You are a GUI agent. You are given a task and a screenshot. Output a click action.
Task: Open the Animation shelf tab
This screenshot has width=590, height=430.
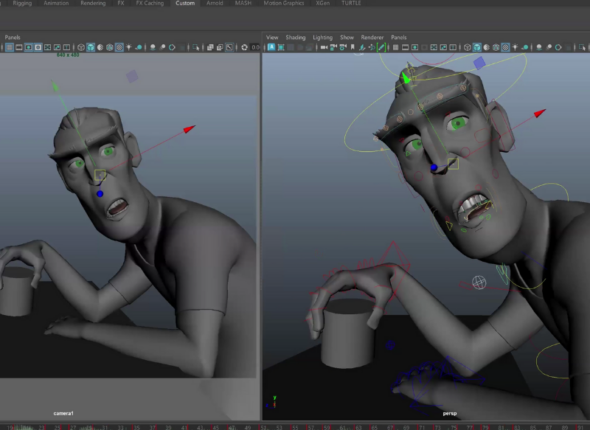(x=56, y=3)
